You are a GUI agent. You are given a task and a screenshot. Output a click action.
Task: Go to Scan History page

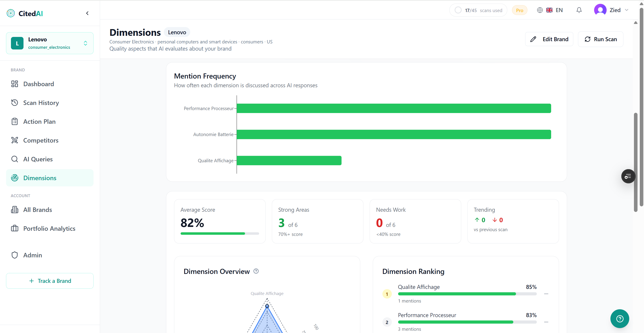[41, 103]
